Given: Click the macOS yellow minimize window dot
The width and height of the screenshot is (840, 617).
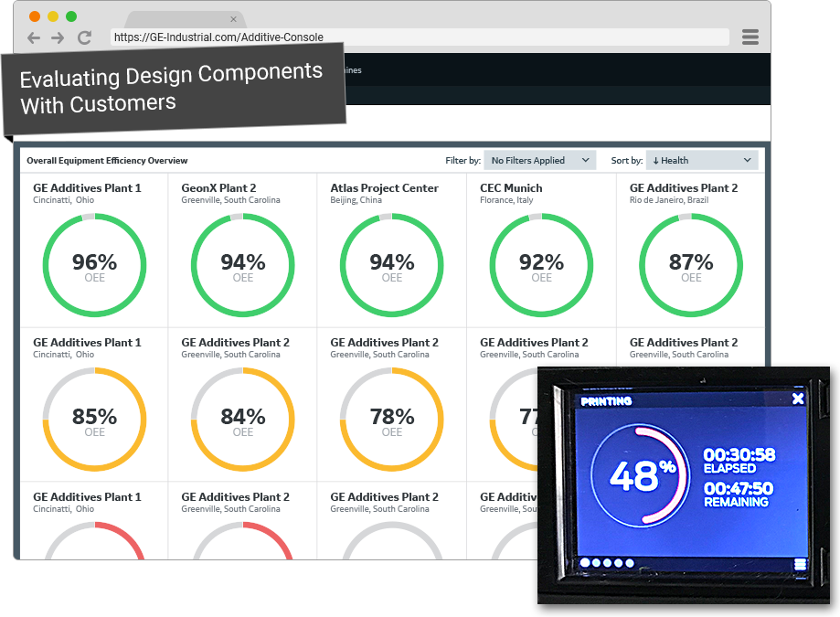Looking at the screenshot, I should [52, 16].
